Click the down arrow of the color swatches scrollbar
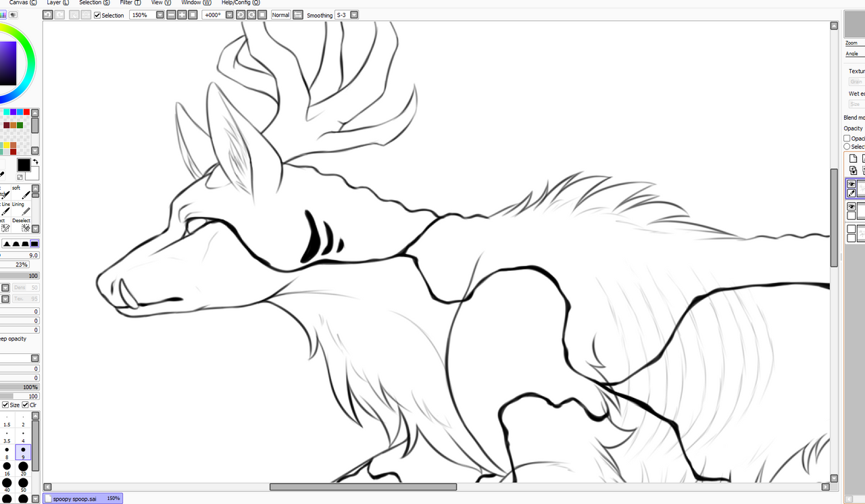Viewport: 865px width, 504px height. click(34, 151)
